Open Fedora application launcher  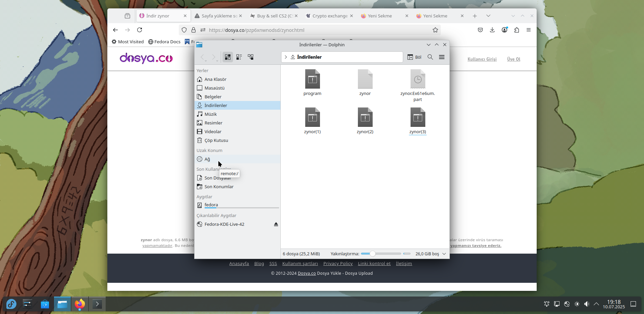pos(11,304)
